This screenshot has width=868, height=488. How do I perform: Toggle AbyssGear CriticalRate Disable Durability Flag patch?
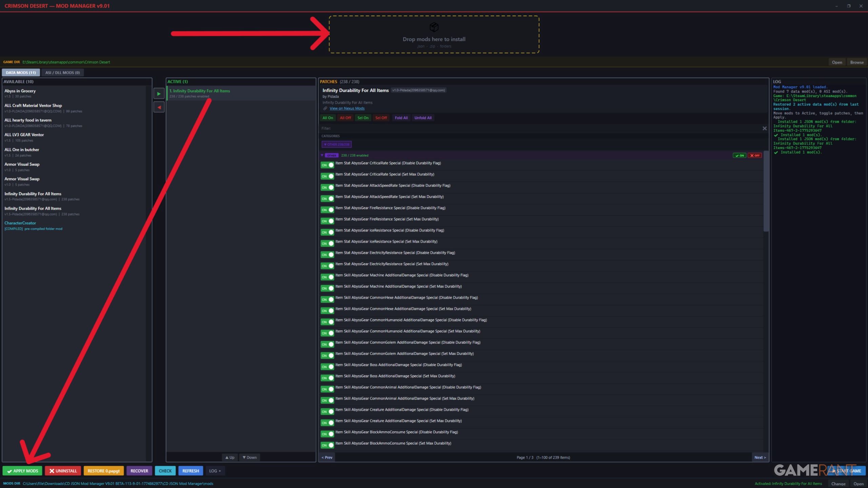(x=327, y=165)
